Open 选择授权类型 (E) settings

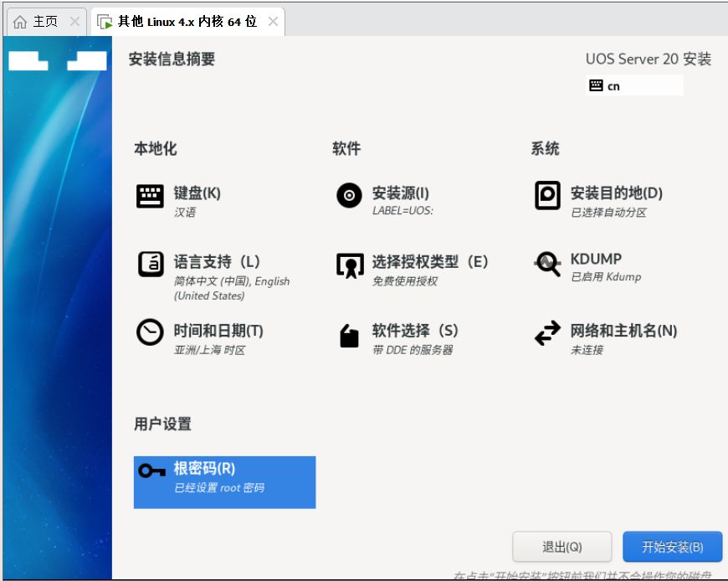point(430,261)
